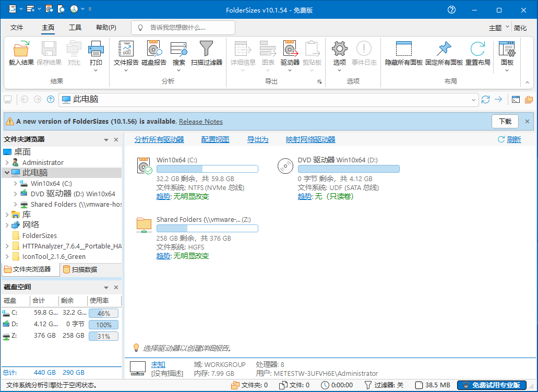The height and width of the screenshot is (392, 538).
Task: Open the Panels (面板) ribbon icon
Action: [x=507, y=49]
